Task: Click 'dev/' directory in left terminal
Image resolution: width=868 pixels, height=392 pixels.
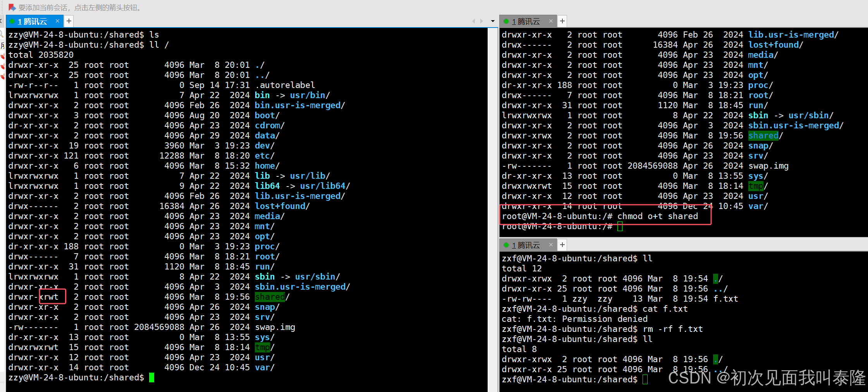Action: [x=265, y=145]
